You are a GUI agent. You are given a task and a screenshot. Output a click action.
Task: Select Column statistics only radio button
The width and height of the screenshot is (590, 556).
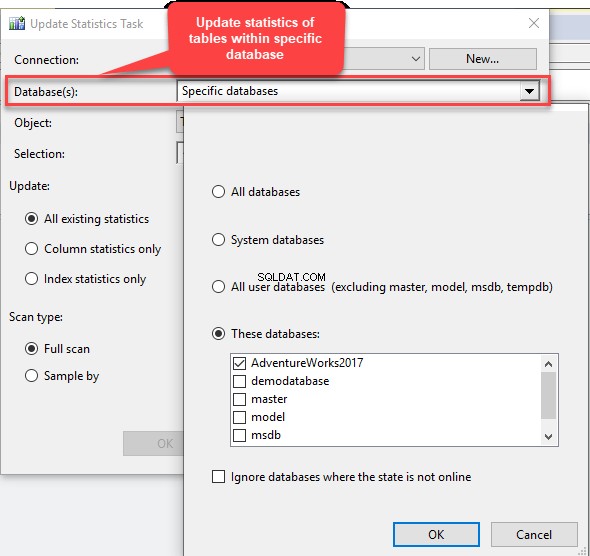click(31, 249)
